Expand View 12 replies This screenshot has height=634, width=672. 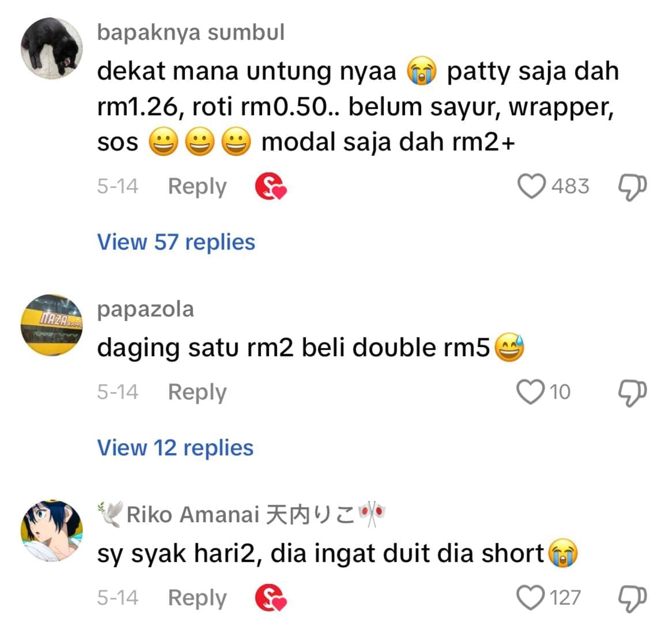click(175, 447)
